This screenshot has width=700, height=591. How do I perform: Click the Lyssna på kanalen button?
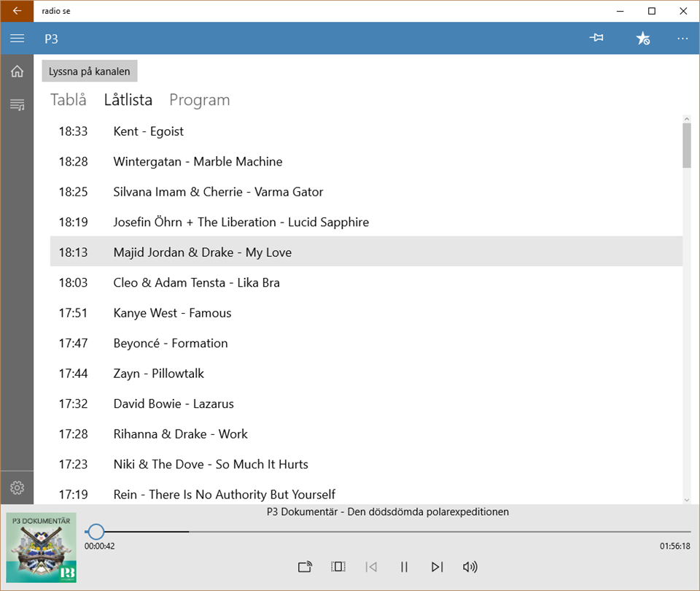[89, 71]
